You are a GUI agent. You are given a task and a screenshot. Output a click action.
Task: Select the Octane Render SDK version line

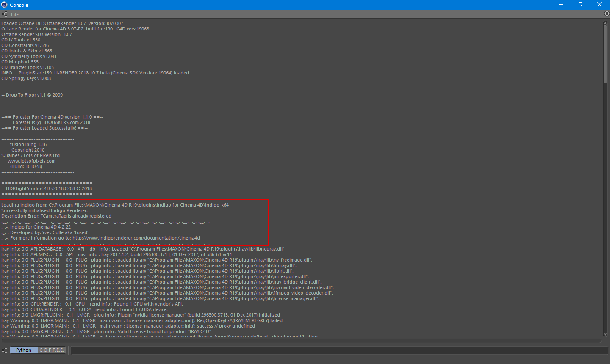[36, 35]
